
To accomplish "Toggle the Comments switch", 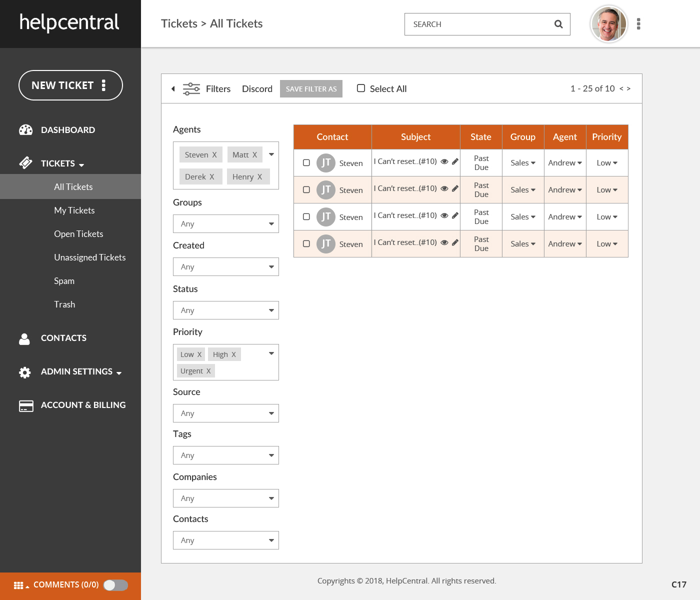I will [x=115, y=585].
